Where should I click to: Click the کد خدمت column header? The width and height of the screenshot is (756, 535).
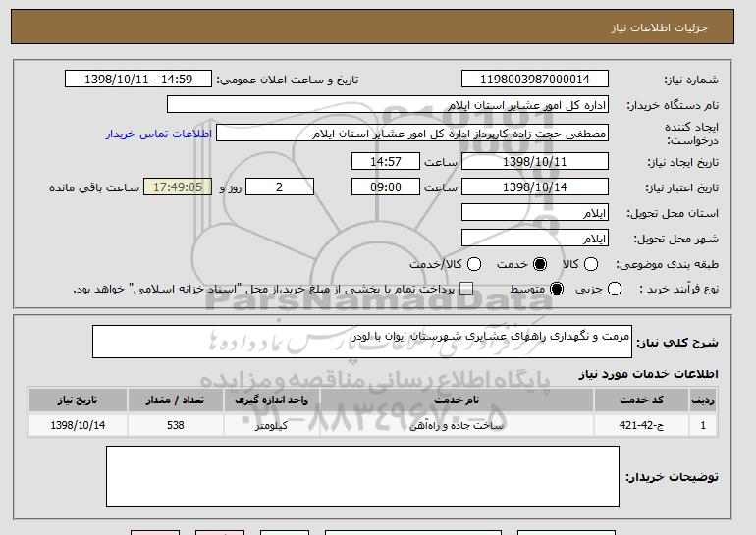[642, 401]
